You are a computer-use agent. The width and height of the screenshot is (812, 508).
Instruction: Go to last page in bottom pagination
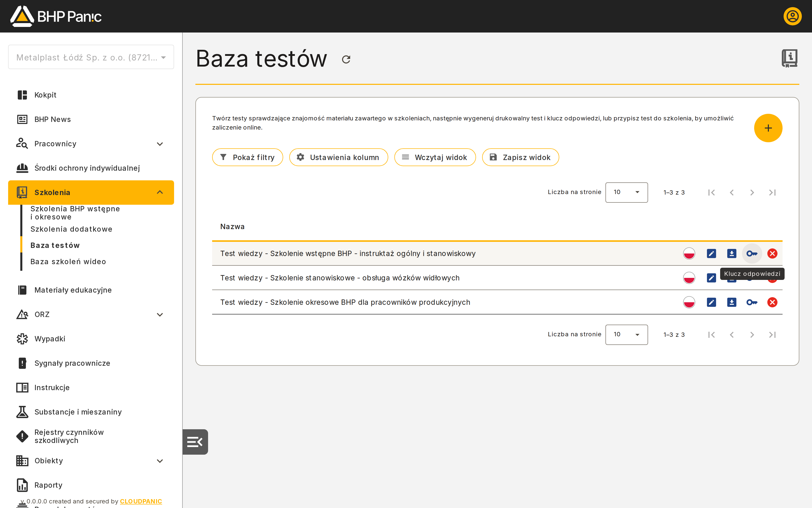pos(772,335)
